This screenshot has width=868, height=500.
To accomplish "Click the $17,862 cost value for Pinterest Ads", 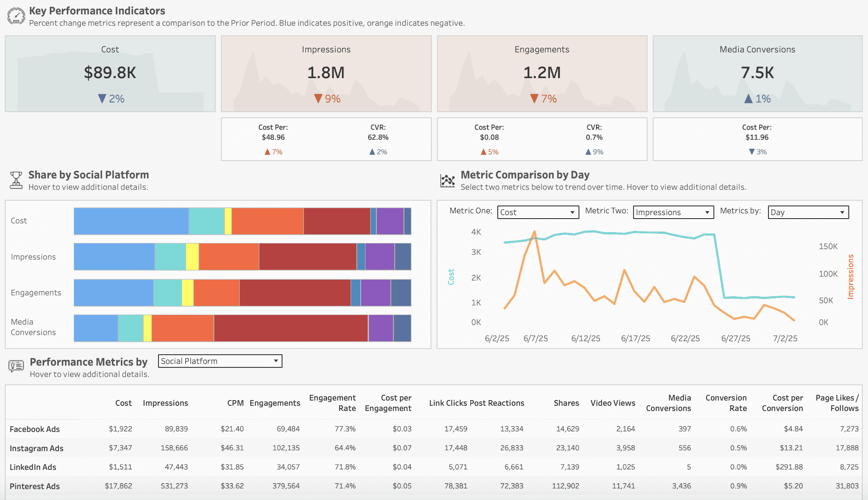I will tap(118, 486).
